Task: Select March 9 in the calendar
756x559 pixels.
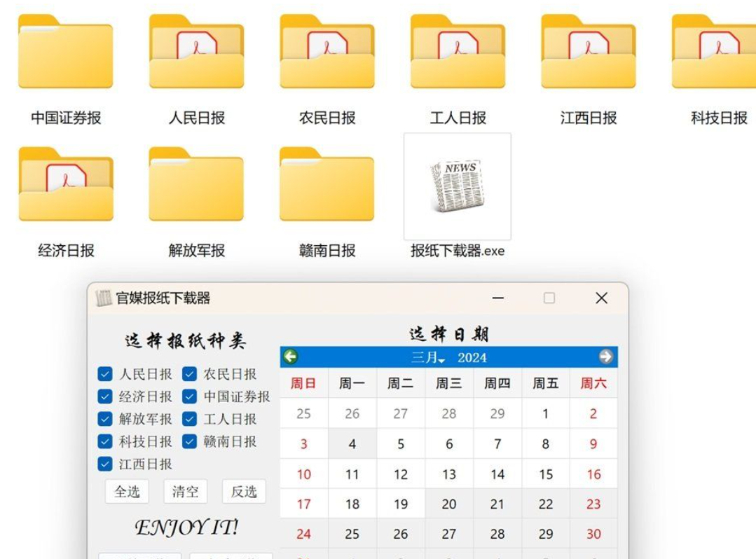Action: pos(593,444)
